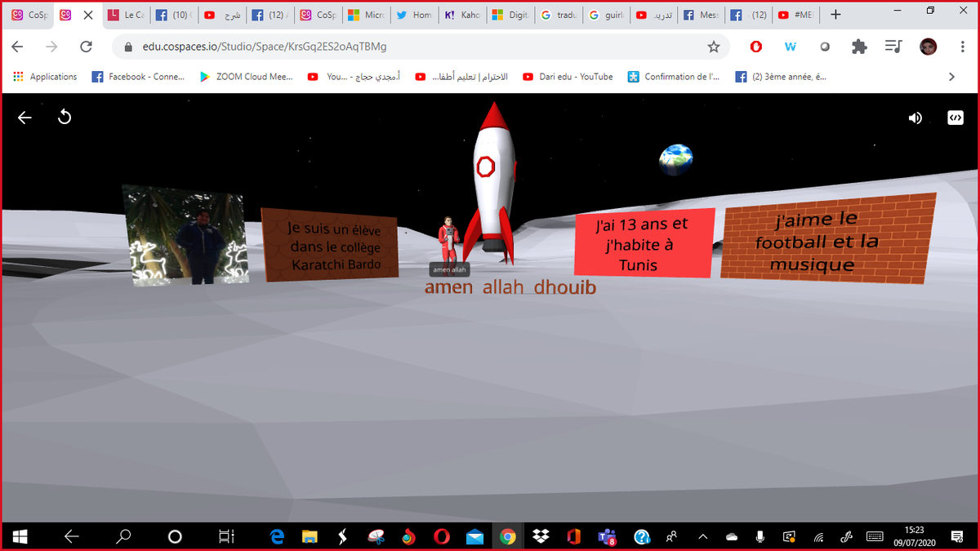This screenshot has height=551, width=980.
Task: Open Dropbox from the taskbar
Action: [x=541, y=536]
